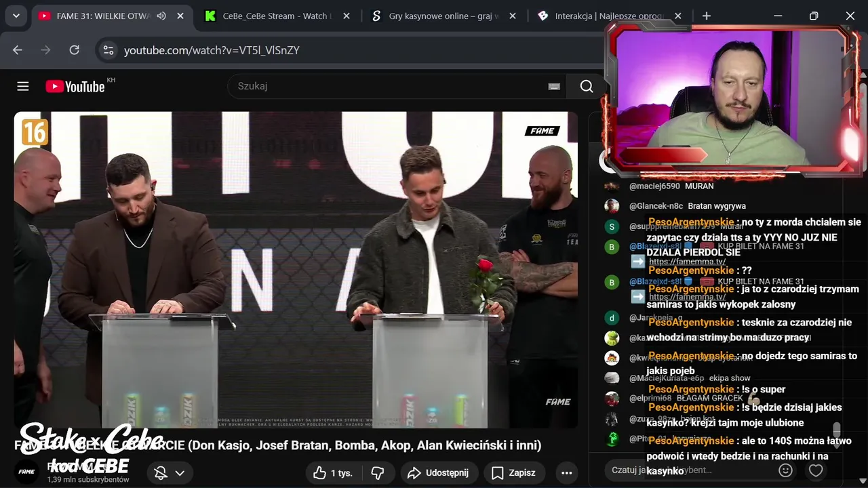Save video with Zapisz button
868x488 pixels.
513,473
